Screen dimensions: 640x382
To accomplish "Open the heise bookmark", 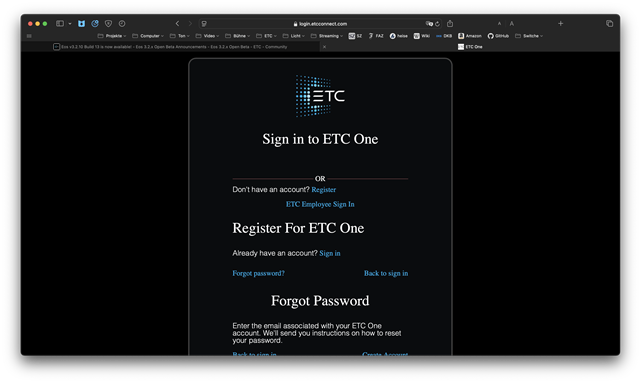I will tap(398, 36).
